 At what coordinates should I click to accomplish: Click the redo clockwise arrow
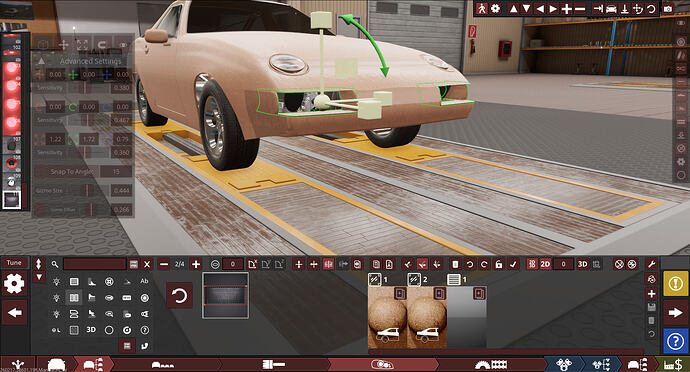pos(484,264)
